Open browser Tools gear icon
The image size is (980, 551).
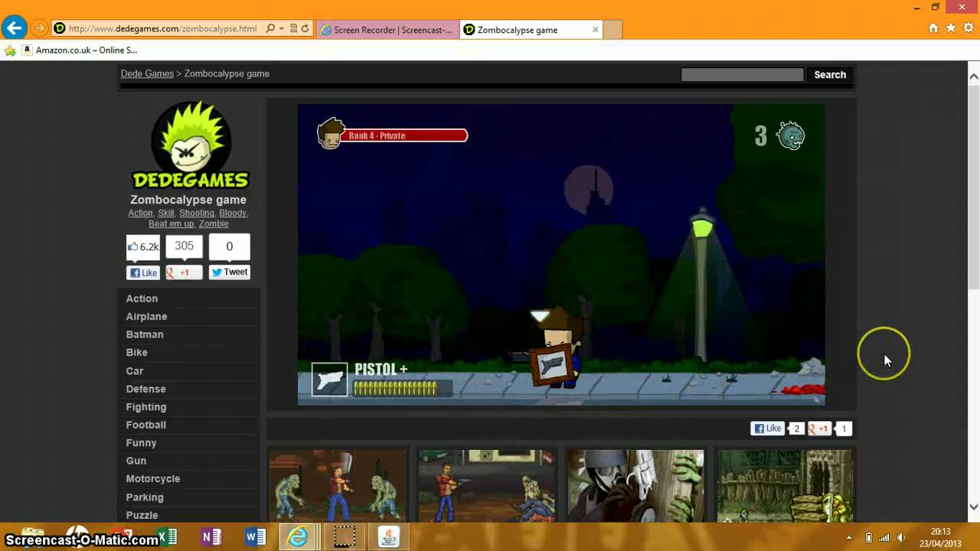(x=968, y=28)
